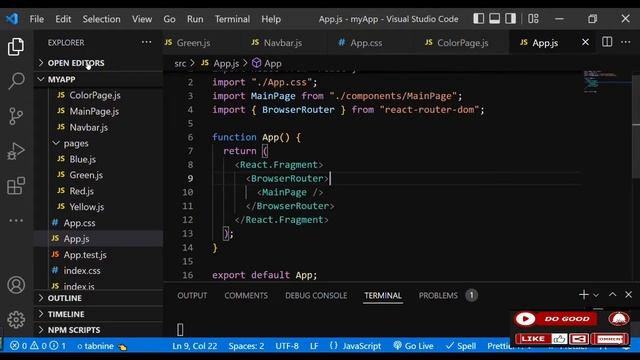Open the Accounts menu icon
The image size is (640, 360).
[16, 285]
